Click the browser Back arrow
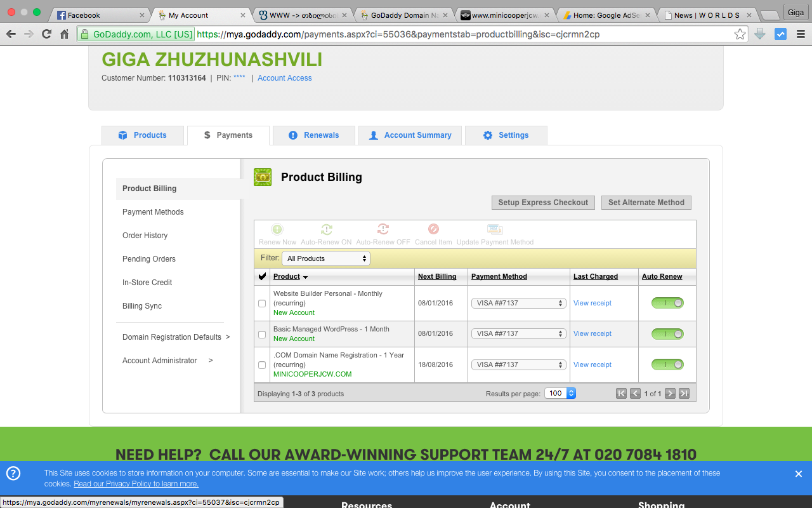The width and height of the screenshot is (812, 508). pos(11,34)
